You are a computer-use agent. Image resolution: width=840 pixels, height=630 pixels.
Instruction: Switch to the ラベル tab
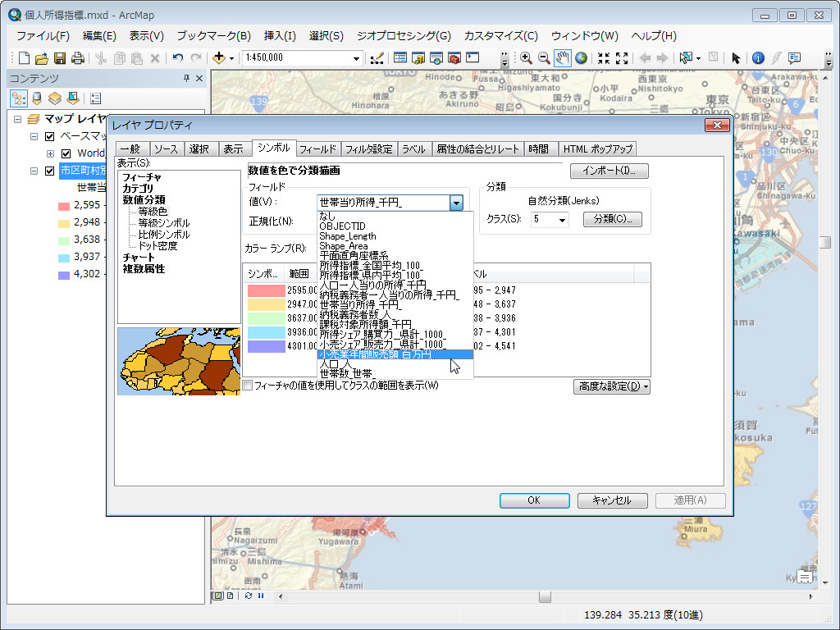click(x=413, y=149)
